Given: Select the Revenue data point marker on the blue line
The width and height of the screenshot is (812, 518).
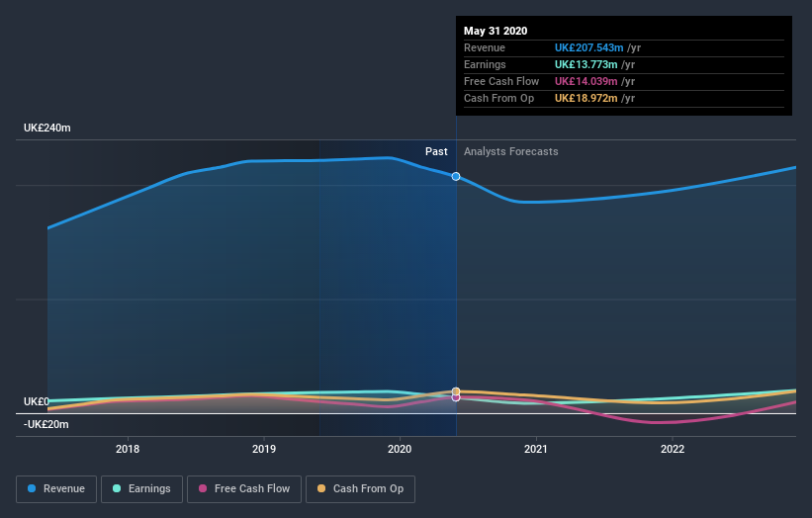Looking at the screenshot, I should tap(456, 177).
